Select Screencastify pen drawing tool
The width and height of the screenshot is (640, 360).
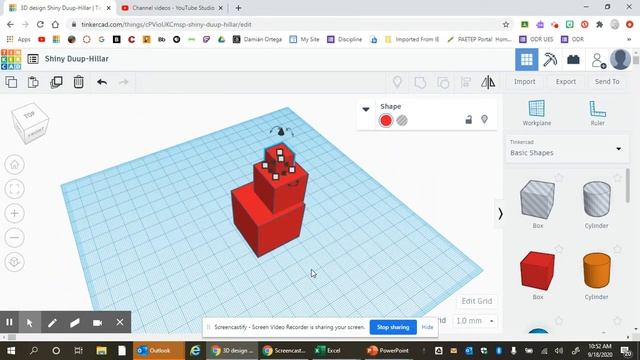click(x=52, y=322)
